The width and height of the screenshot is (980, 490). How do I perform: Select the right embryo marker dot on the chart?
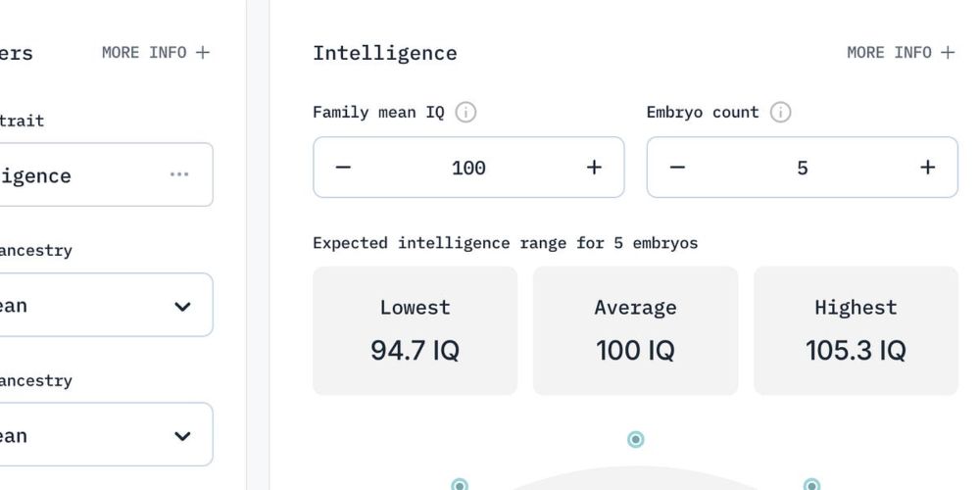(811, 485)
